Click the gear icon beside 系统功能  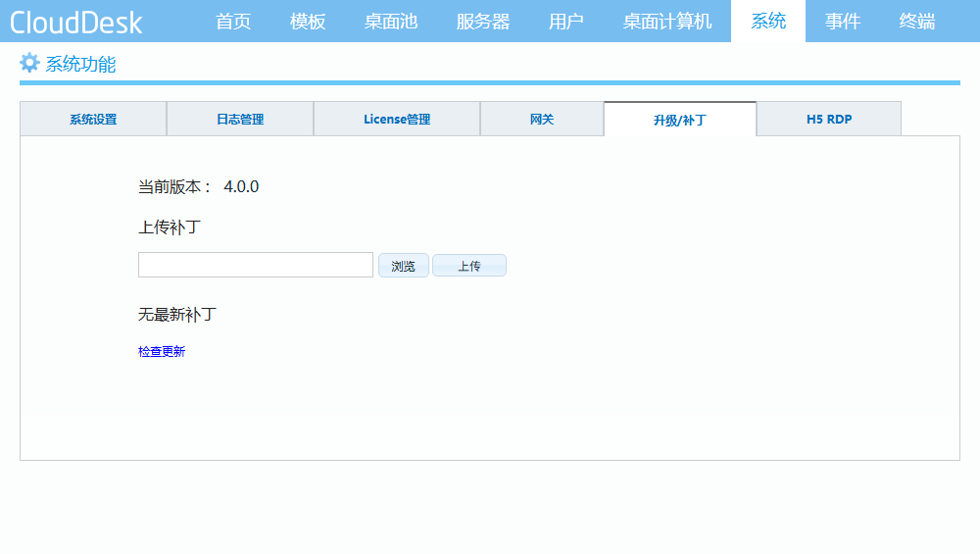pyautogui.click(x=29, y=63)
